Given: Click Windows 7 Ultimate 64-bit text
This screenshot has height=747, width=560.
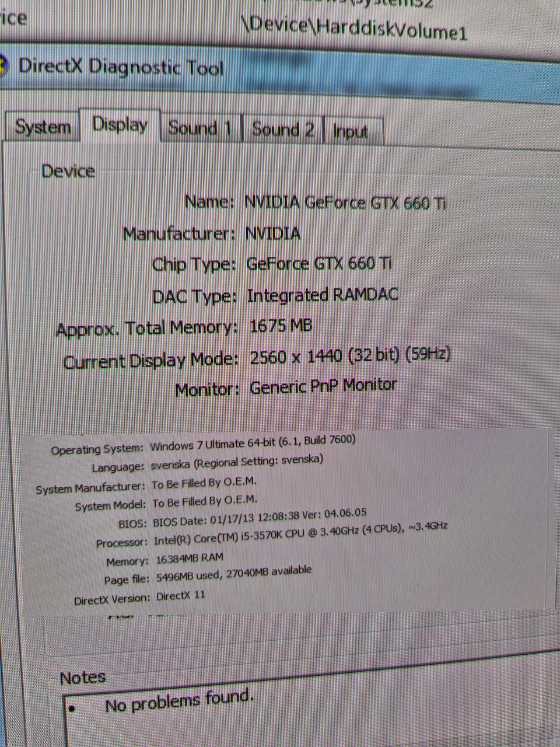Looking at the screenshot, I should pos(253,443).
